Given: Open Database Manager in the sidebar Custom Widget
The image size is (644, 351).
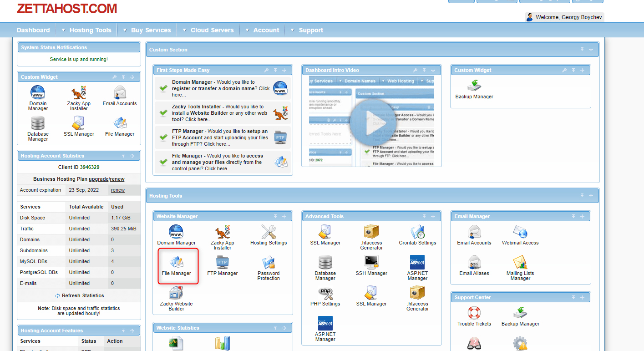Looking at the screenshot, I should coord(38,128).
